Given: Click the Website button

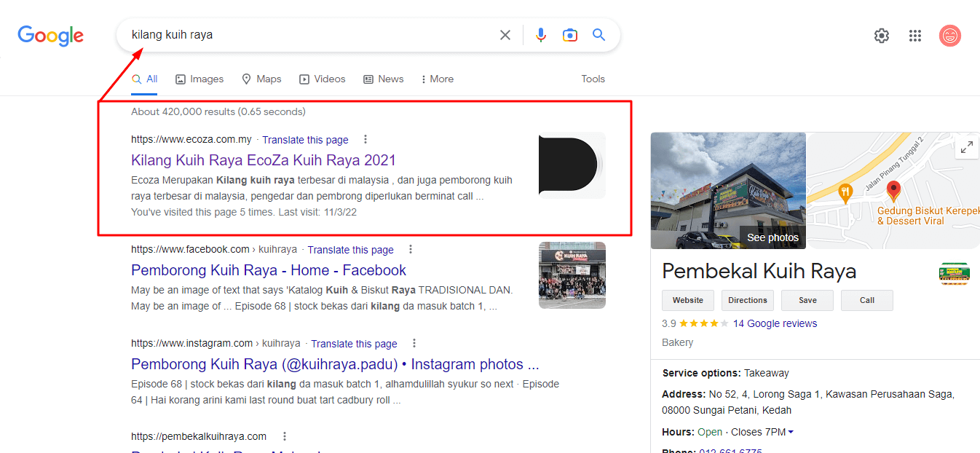Looking at the screenshot, I should coord(688,300).
